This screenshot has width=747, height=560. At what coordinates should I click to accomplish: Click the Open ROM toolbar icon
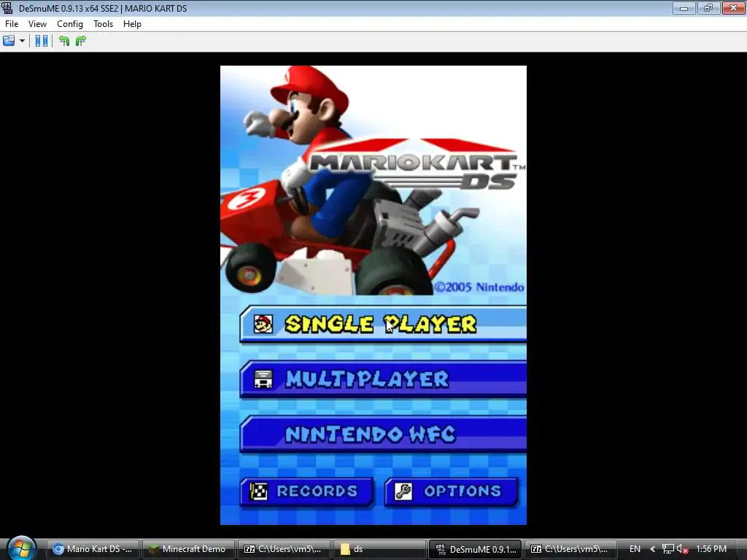[x=9, y=41]
